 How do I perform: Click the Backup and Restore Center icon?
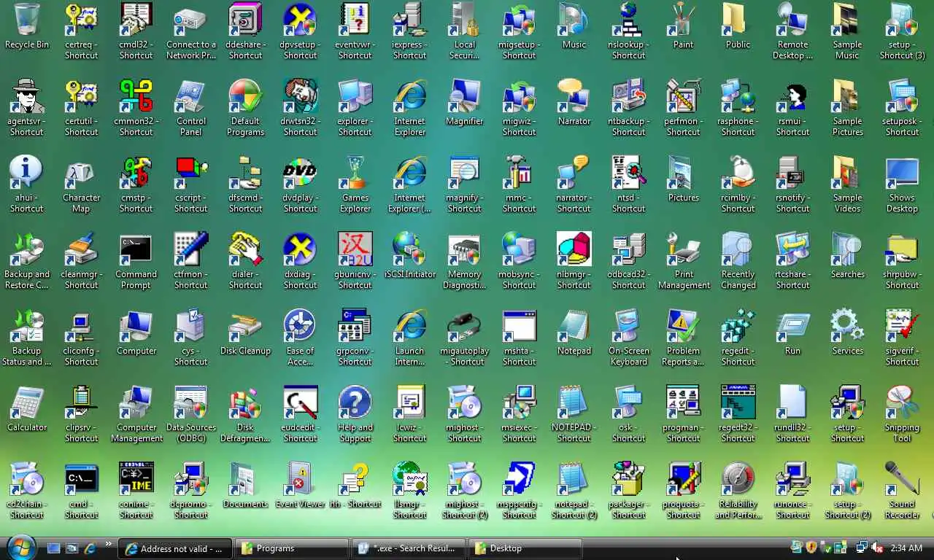27,249
